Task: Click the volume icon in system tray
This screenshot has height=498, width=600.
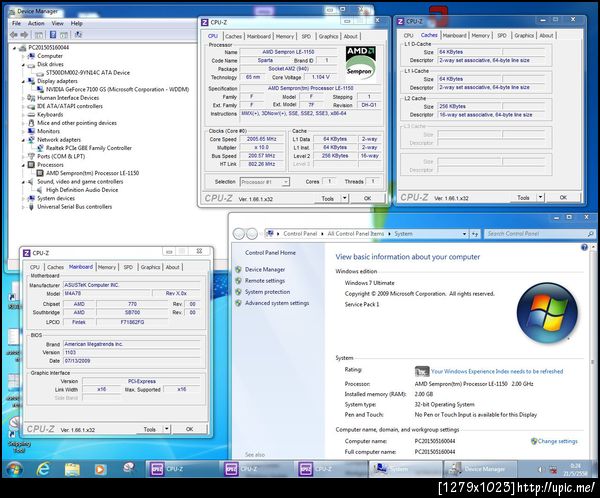Action: pyautogui.click(x=540, y=469)
